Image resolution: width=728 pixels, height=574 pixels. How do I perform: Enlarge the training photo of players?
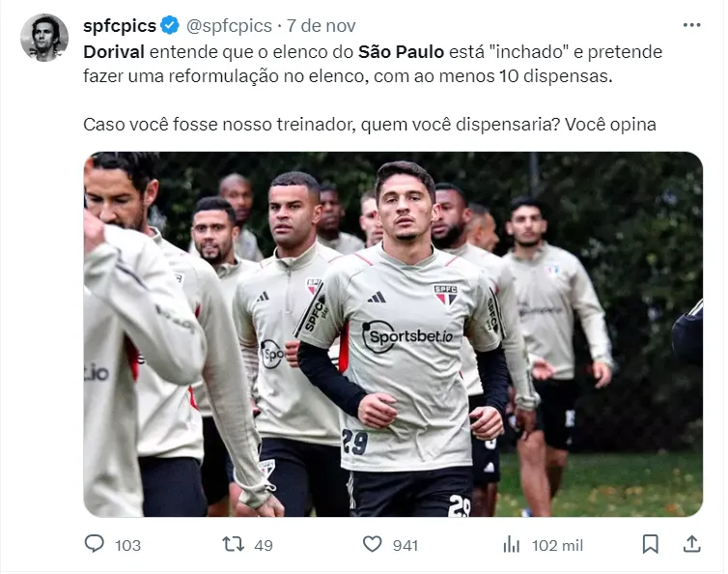coord(393,334)
